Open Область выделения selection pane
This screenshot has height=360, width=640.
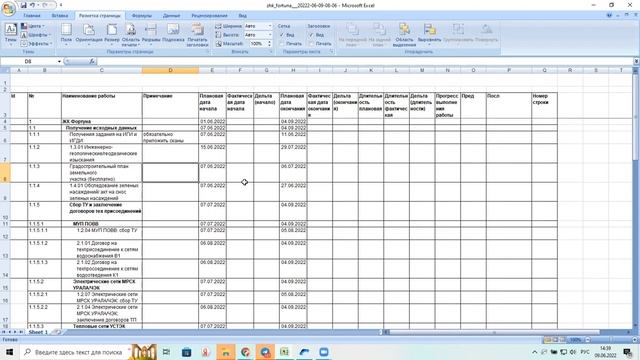pyautogui.click(x=404, y=34)
